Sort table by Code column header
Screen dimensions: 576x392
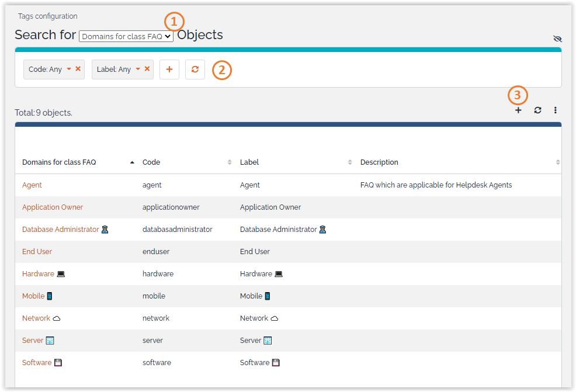point(151,162)
